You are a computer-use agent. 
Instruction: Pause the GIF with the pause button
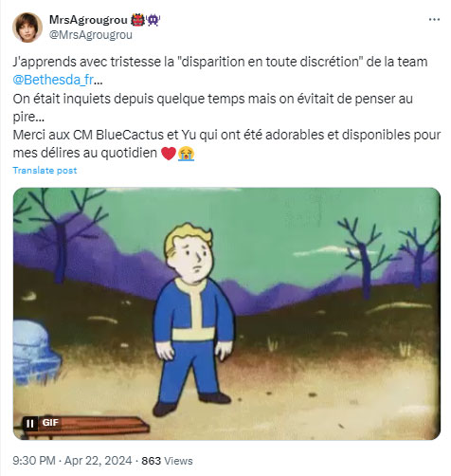click(x=30, y=424)
